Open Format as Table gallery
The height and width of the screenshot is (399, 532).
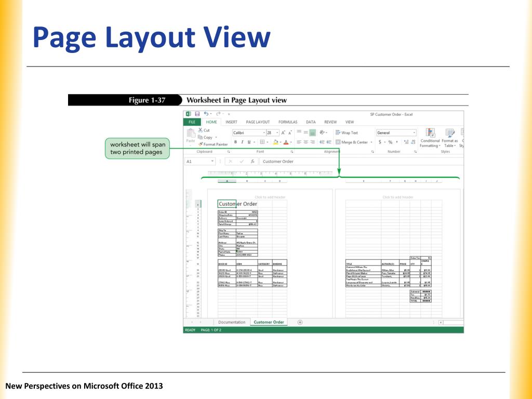[x=450, y=138]
